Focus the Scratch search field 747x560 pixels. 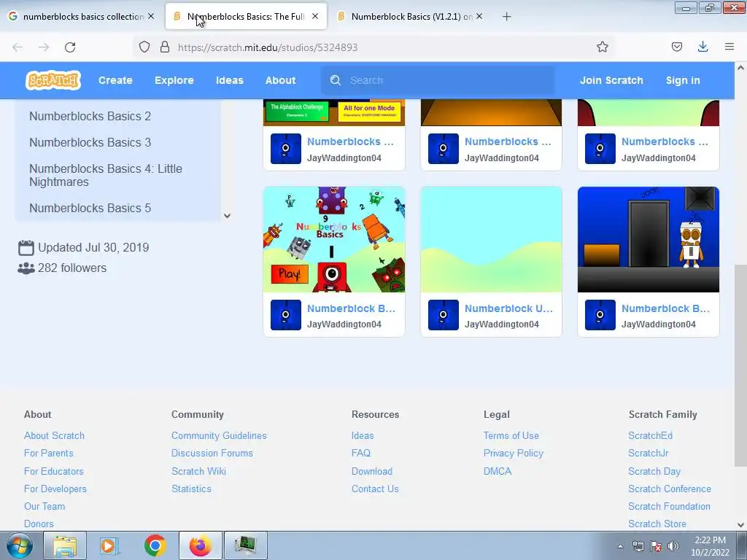point(438,80)
